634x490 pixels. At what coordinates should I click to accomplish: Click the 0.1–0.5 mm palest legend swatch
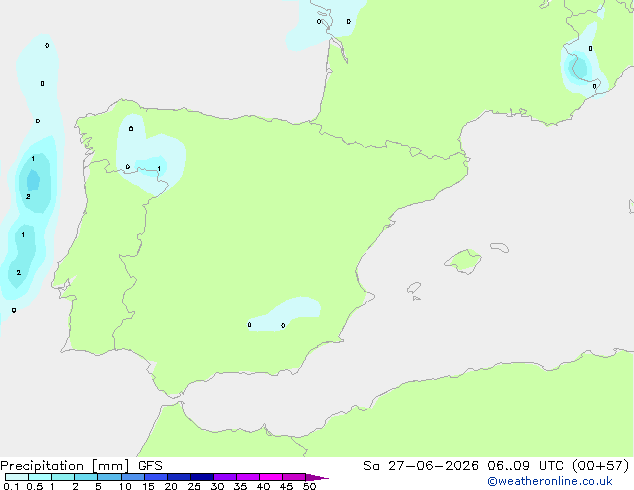pos(17,477)
